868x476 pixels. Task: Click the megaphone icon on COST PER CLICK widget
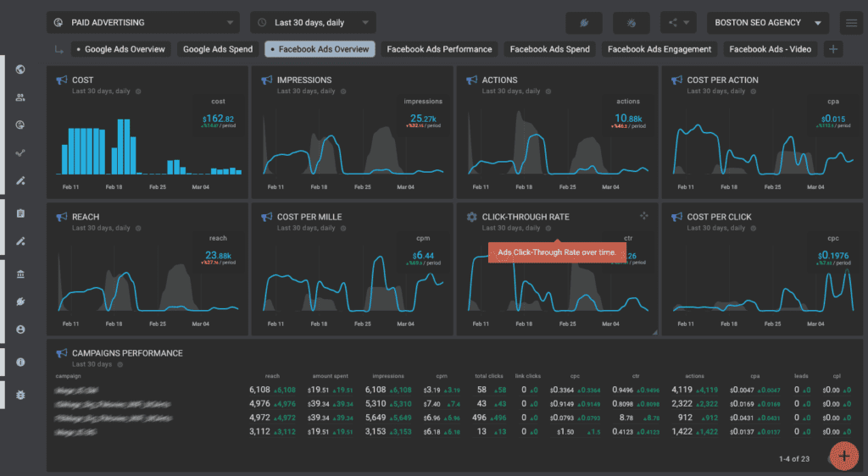tap(676, 217)
